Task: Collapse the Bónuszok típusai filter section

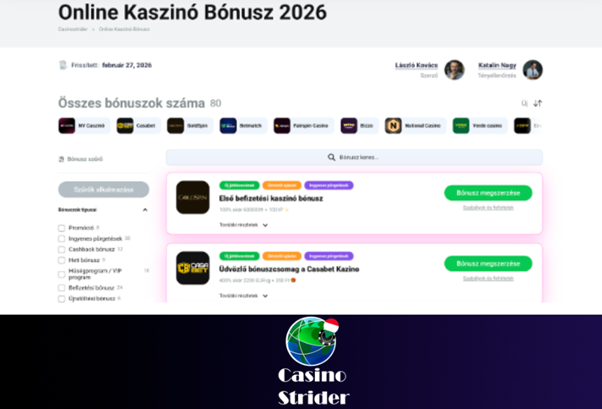Action: point(145,210)
